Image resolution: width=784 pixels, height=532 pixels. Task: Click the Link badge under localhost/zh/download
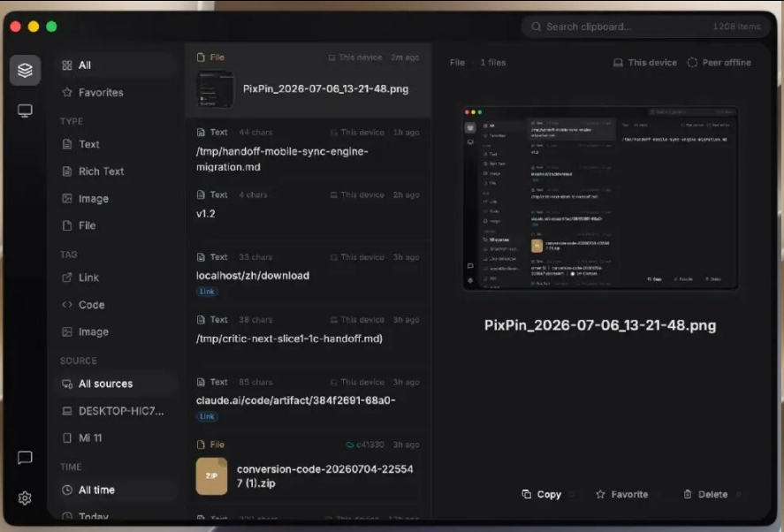(x=207, y=292)
